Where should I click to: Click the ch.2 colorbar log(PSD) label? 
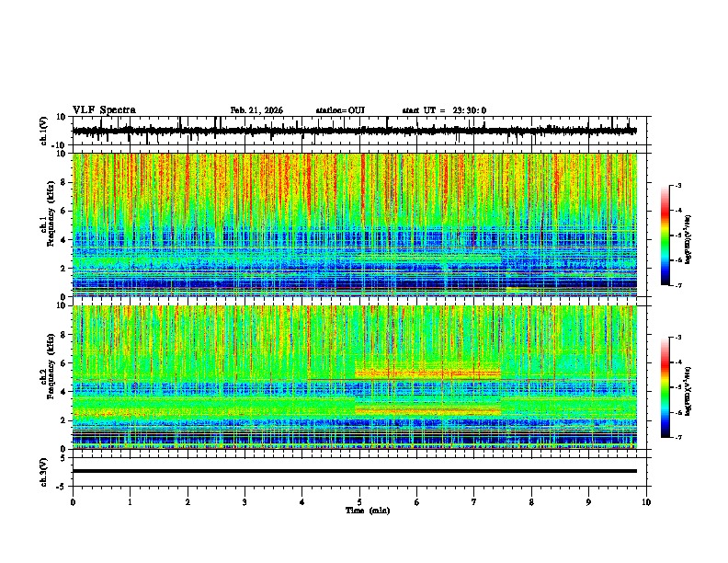[x=688, y=391]
